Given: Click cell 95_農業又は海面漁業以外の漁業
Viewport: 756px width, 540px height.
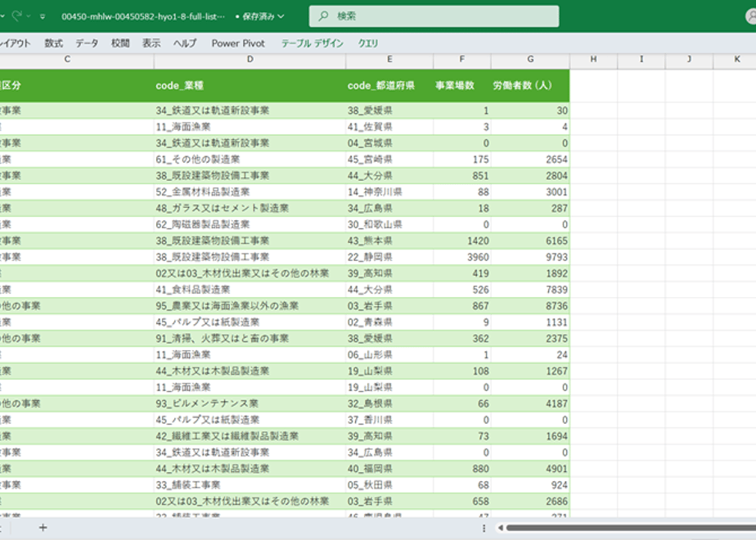Looking at the screenshot, I should coord(250,306).
